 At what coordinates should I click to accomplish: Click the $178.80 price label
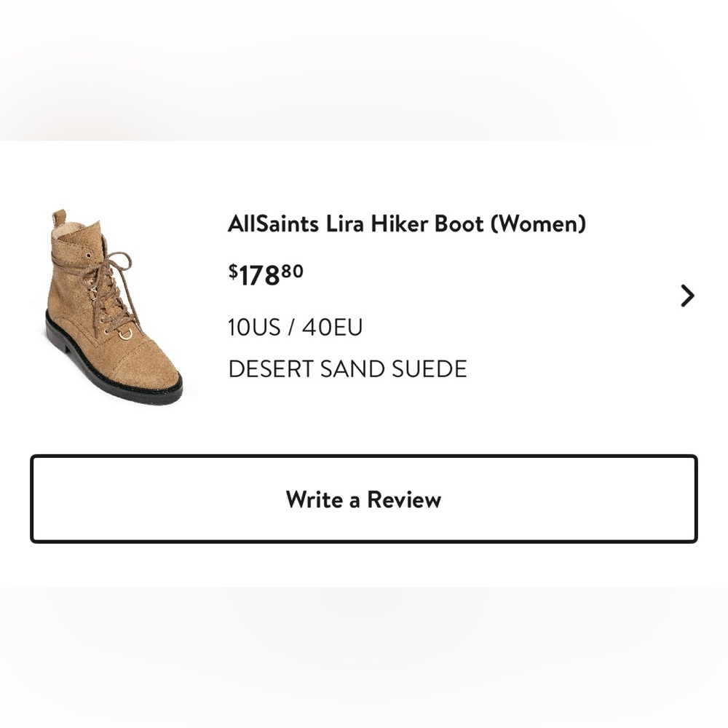point(266,273)
